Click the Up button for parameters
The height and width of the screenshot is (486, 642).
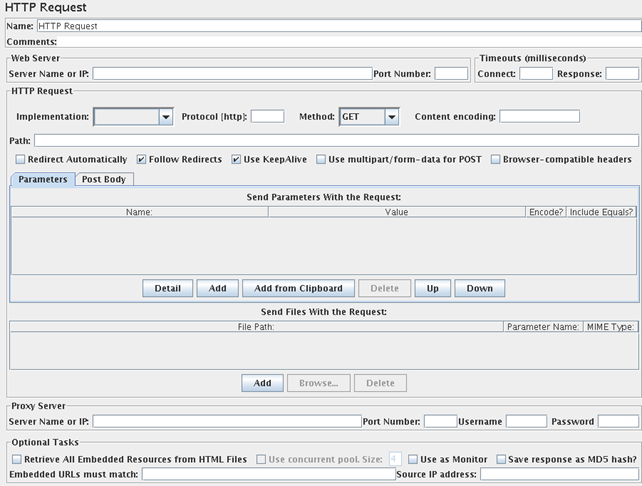[x=432, y=288]
